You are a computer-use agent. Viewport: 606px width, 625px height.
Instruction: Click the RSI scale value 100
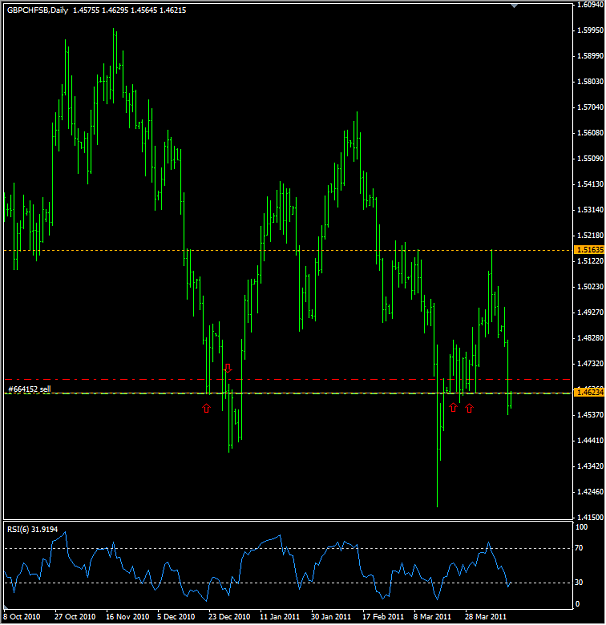click(582, 527)
